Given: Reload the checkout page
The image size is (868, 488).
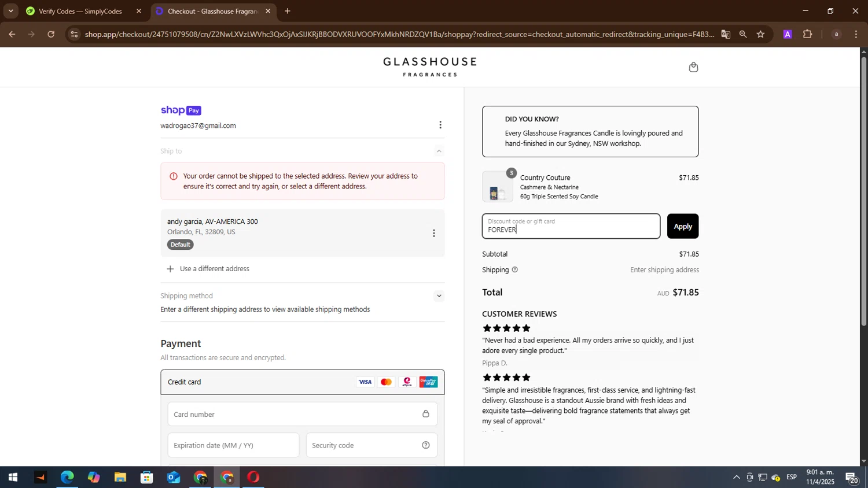Looking at the screenshot, I should click(51, 35).
